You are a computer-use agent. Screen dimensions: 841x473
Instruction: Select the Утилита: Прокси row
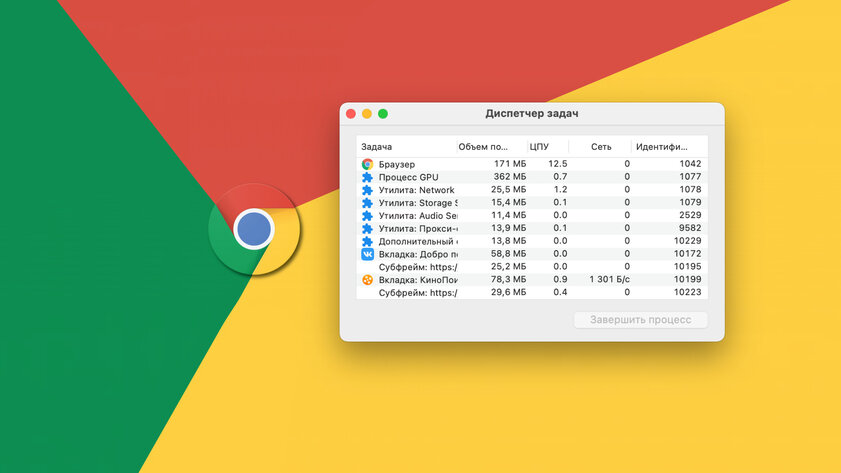(532, 228)
